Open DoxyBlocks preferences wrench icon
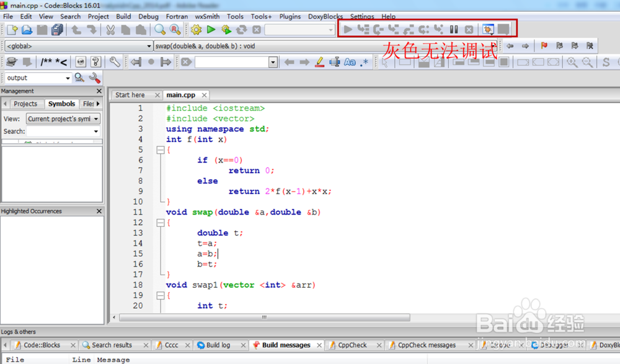 pyautogui.click(x=115, y=62)
